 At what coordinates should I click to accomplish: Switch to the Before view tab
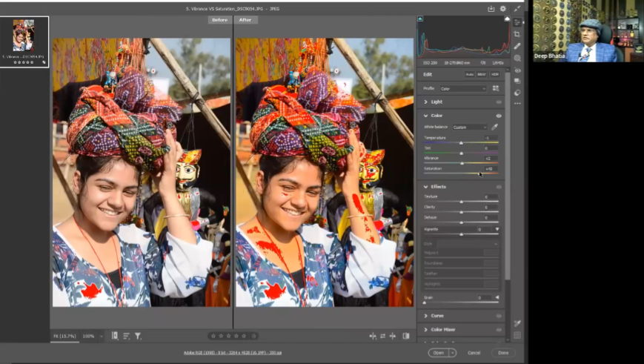(x=219, y=20)
